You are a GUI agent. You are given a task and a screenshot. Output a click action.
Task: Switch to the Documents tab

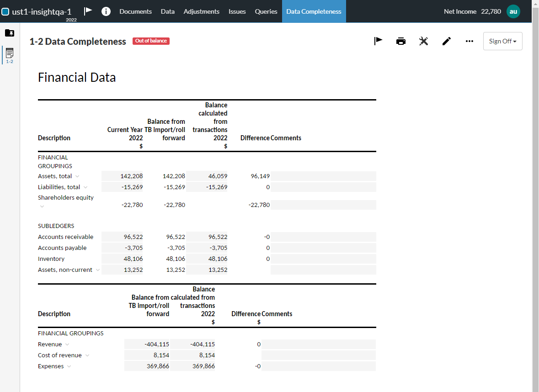point(135,11)
